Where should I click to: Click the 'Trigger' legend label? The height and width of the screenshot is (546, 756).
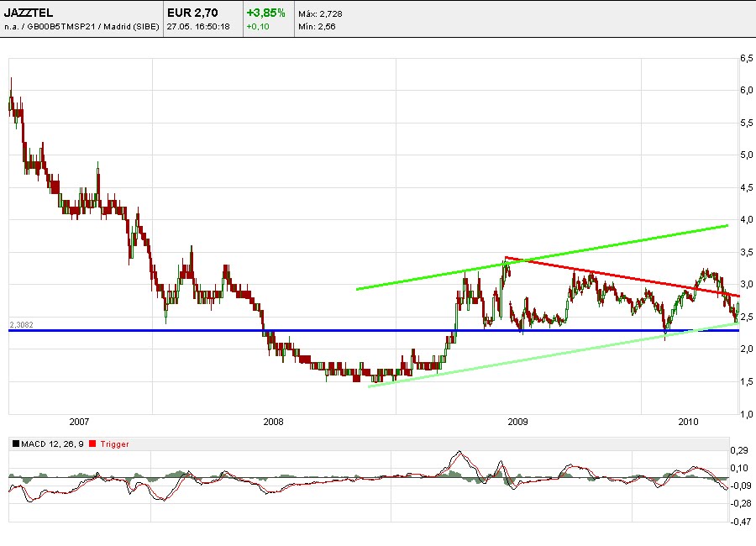[x=115, y=444]
